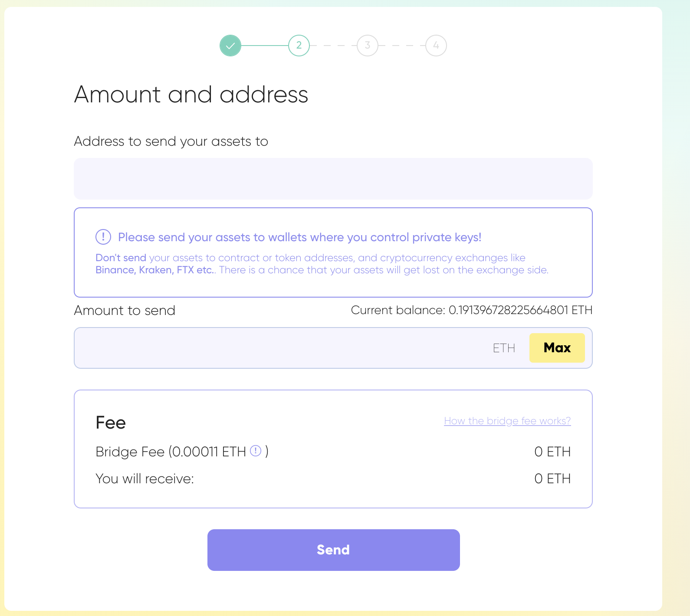Screen dimensions: 690x616
Task: Click the Bridge Fee 0 ETH value
Action: coord(552,452)
